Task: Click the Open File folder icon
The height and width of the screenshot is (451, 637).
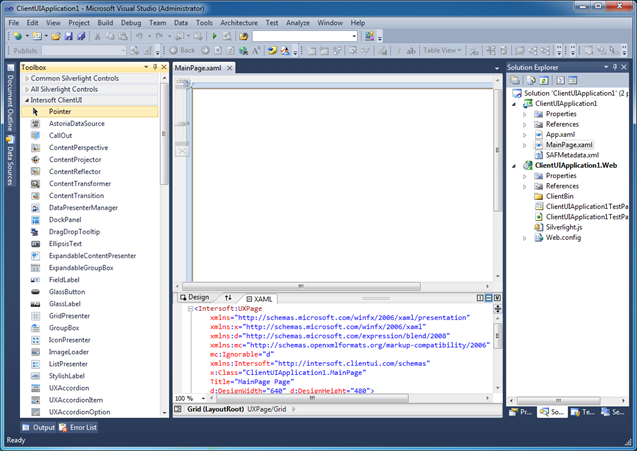Action: [x=56, y=36]
